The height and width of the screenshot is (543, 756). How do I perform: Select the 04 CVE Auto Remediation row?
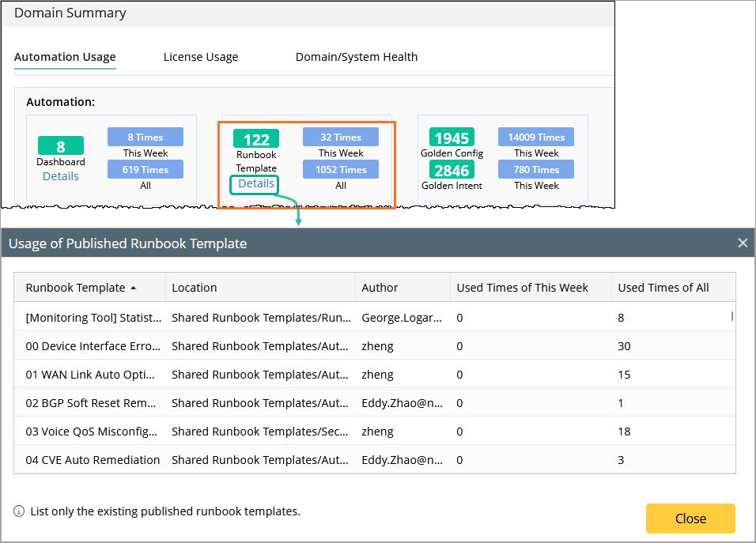(x=93, y=460)
